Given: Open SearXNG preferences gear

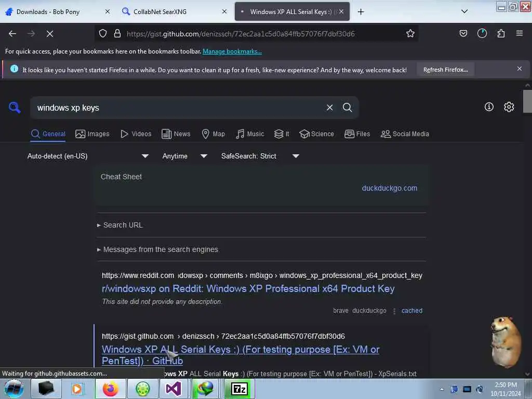Looking at the screenshot, I should click(509, 107).
